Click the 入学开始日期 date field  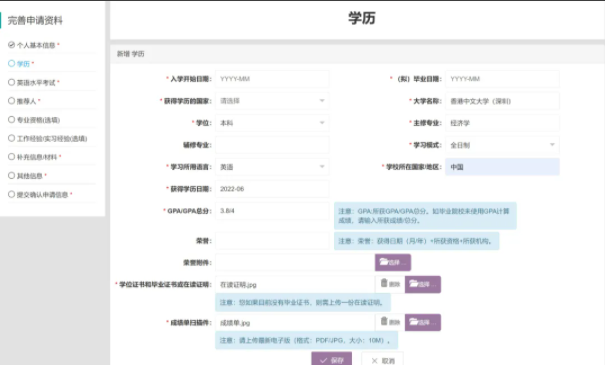tap(272, 79)
